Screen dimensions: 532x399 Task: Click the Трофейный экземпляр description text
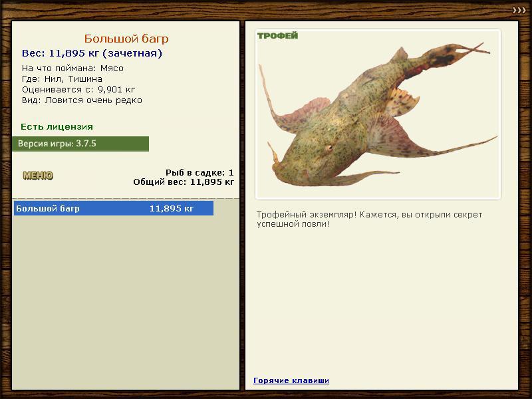(x=369, y=219)
